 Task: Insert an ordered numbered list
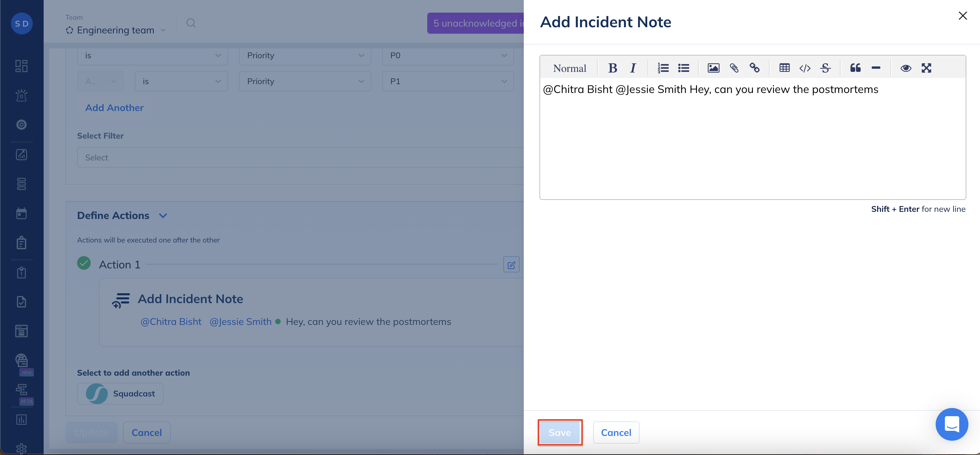pos(663,68)
